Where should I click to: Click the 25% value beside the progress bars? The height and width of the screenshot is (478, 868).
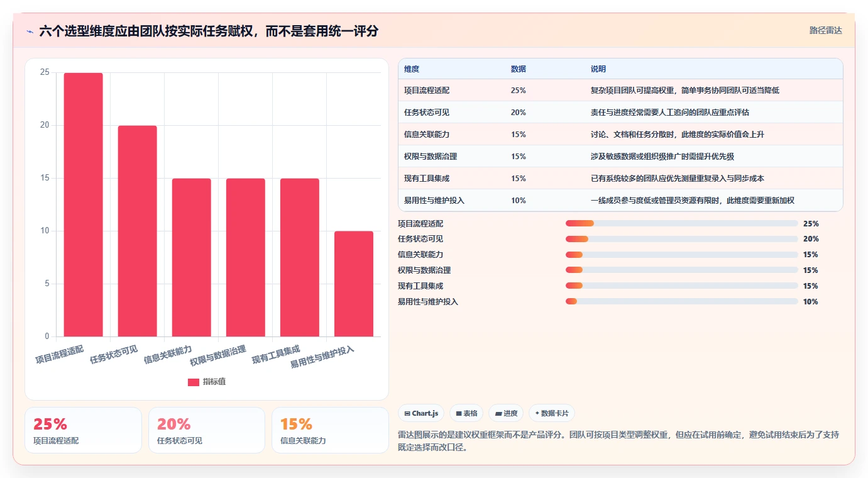(811, 223)
